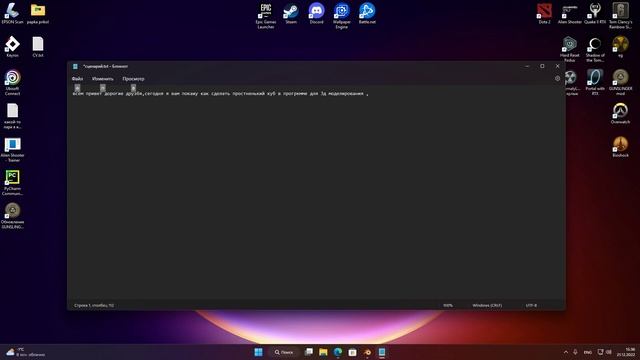640x360 pixels.
Task: Open Discord desktop shortcut
Action: coord(316,13)
